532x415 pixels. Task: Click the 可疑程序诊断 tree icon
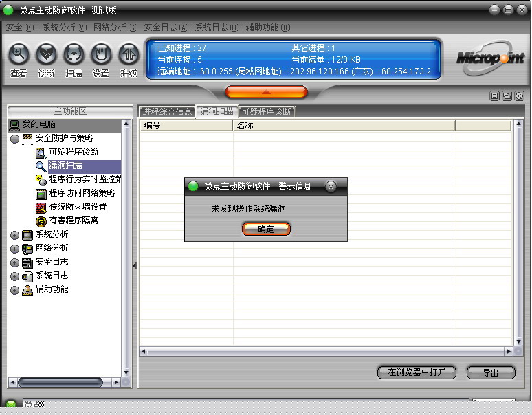coord(41,153)
